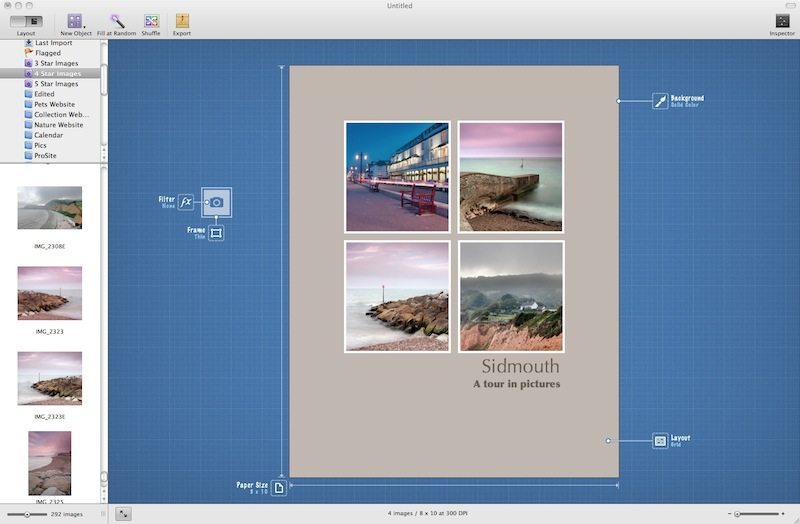The image size is (800, 524).
Task: Adjust the thumbnail size slider
Action: (x=28, y=514)
